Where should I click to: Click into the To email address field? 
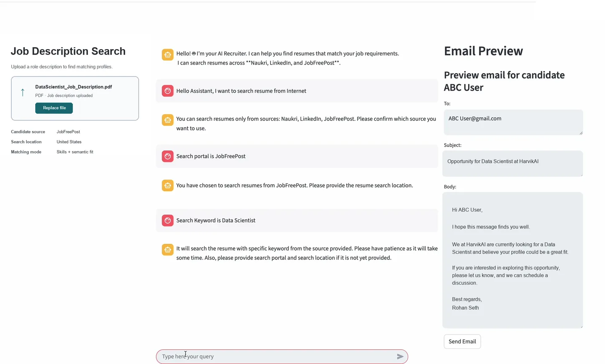tap(513, 122)
